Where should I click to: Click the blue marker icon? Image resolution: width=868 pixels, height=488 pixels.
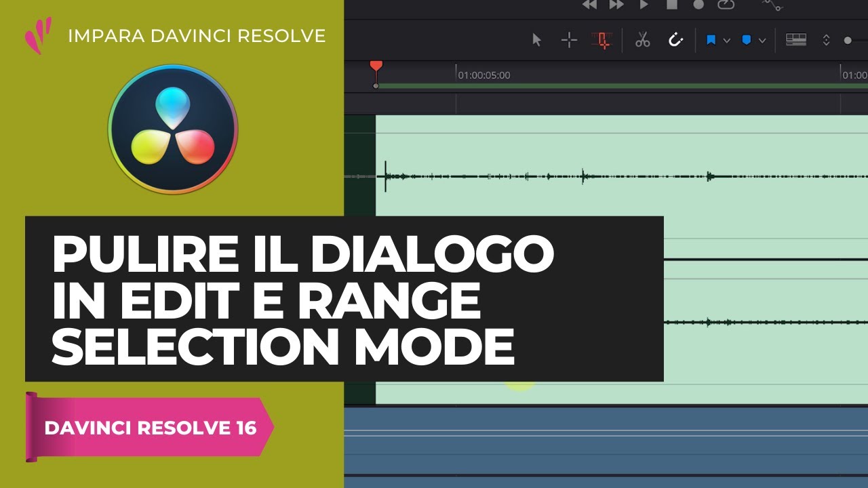click(747, 40)
